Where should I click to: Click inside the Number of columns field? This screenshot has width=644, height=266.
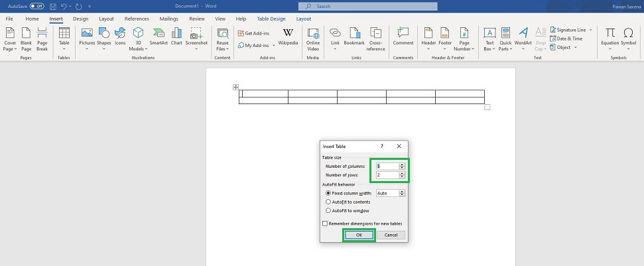[x=387, y=166]
